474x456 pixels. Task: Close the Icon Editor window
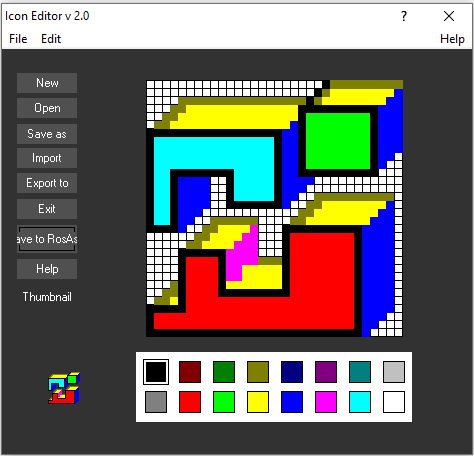click(449, 16)
